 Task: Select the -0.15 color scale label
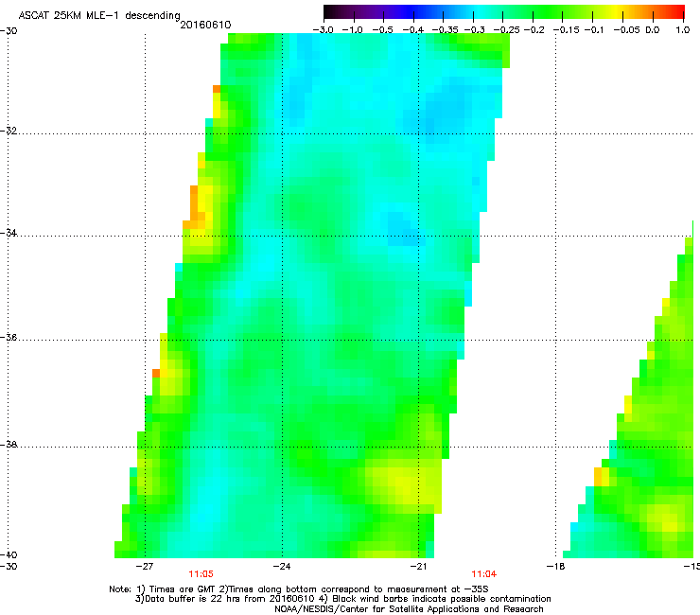(x=566, y=30)
